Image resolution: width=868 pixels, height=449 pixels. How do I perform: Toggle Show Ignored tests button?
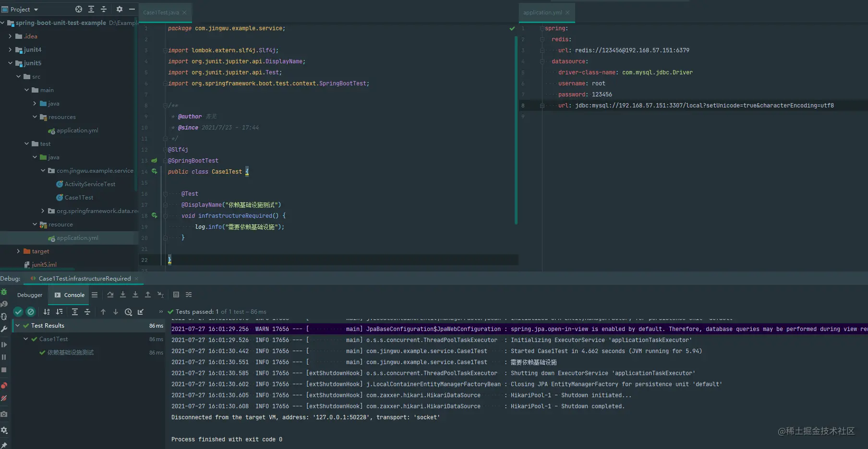pos(31,312)
